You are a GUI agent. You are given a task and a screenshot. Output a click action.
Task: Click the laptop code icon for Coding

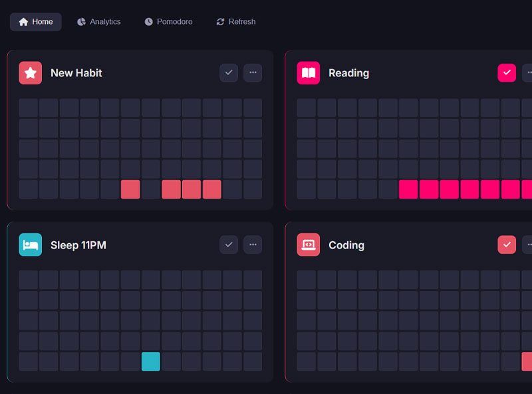tap(308, 245)
